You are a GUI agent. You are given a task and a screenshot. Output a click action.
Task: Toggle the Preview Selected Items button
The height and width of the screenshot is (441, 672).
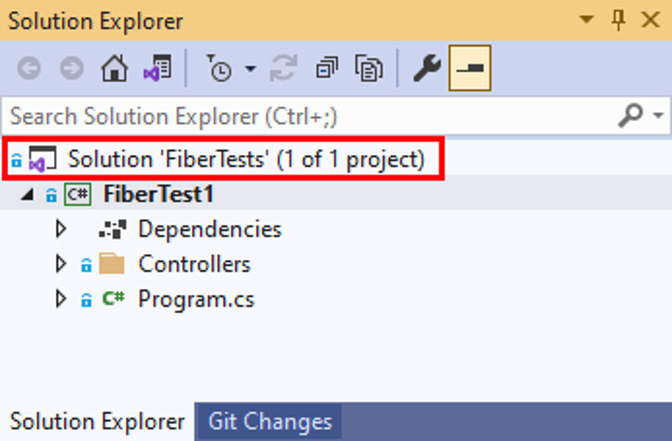tap(469, 69)
